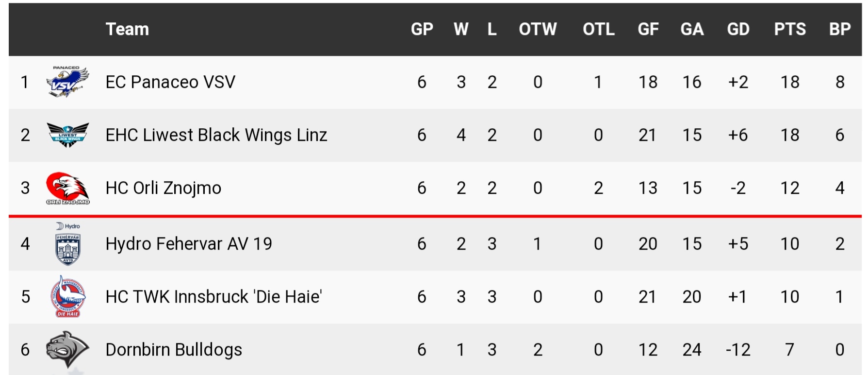Sort table by the BP header

click(x=840, y=29)
